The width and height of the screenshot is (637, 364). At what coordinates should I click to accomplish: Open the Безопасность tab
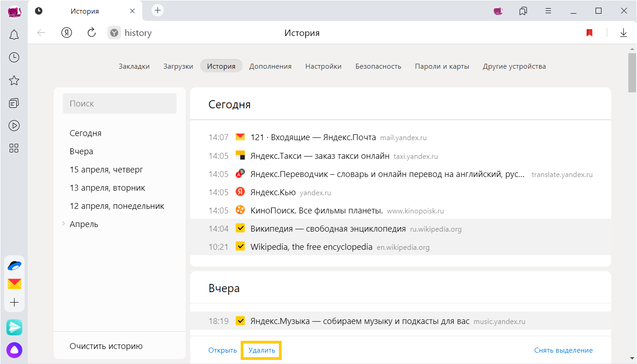pyautogui.click(x=378, y=66)
